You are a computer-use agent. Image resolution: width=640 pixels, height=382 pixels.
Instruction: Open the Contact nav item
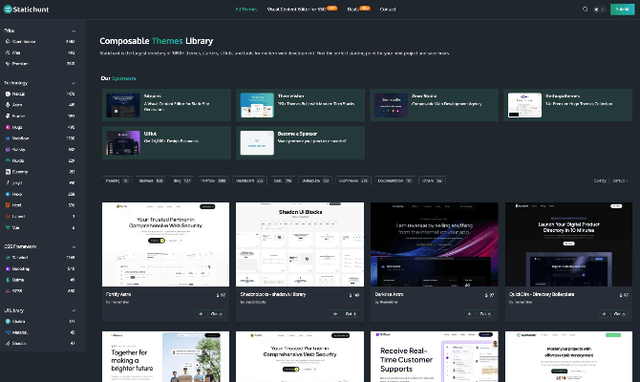(387, 9)
